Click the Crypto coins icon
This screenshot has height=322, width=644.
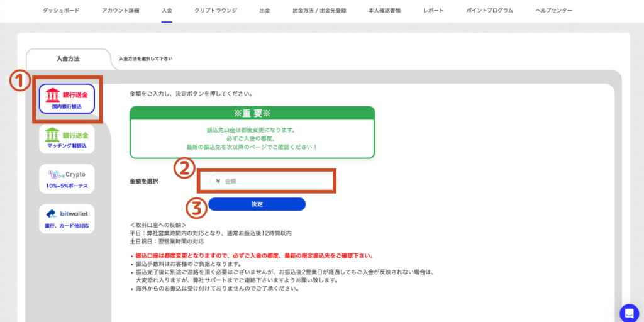(x=56, y=174)
